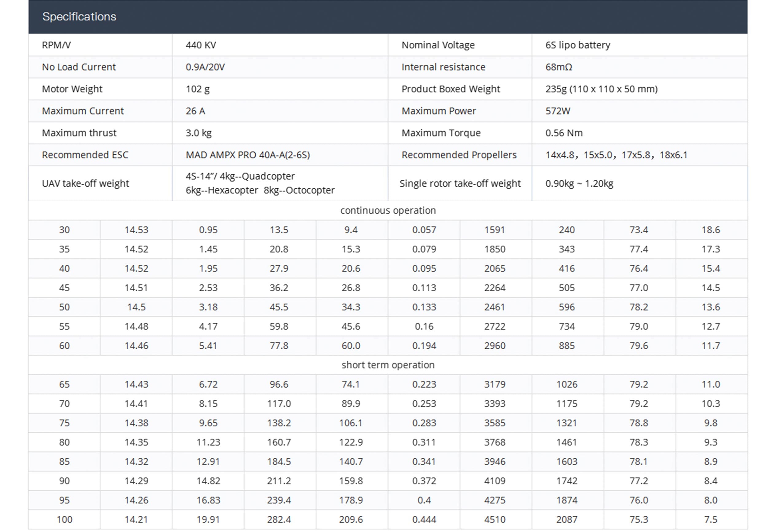Select the recommended propellers size list
The image size is (768, 532).
[x=616, y=155]
